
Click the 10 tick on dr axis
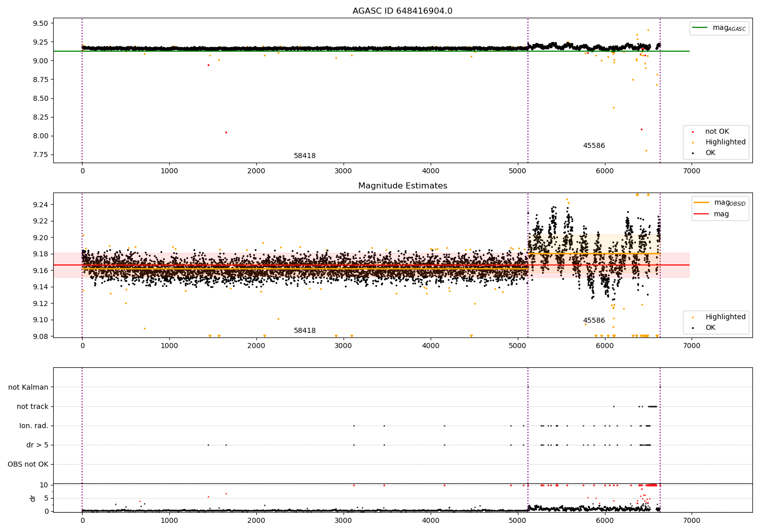point(44,485)
